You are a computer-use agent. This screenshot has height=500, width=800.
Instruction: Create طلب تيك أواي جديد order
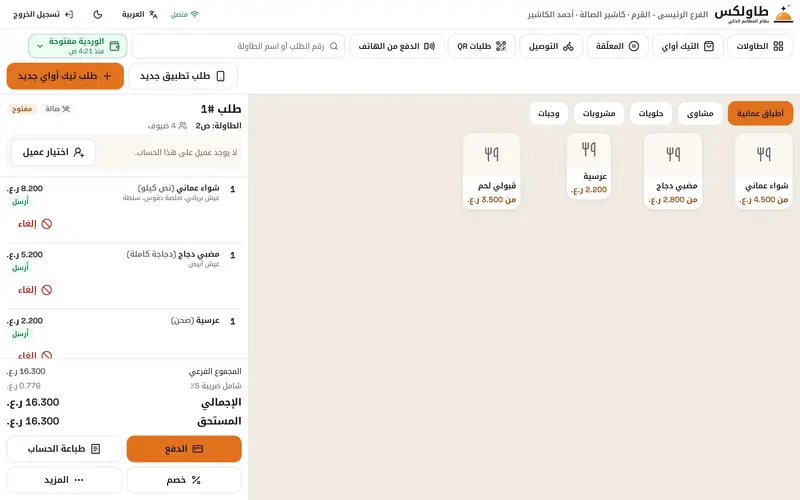coord(65,76)
